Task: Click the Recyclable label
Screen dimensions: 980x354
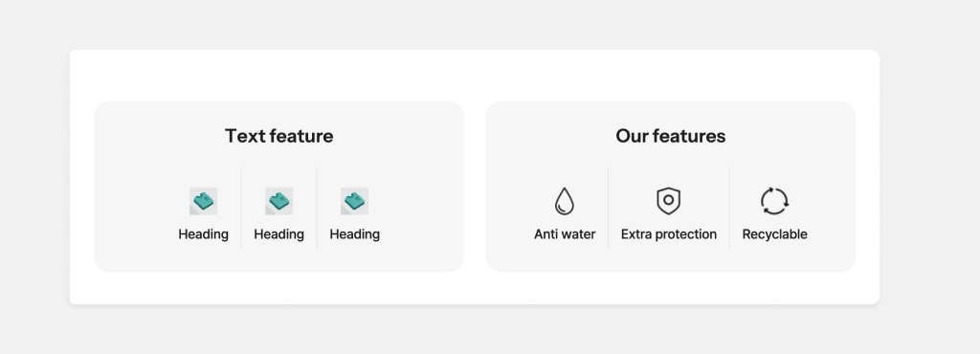Action: [774, 234]
